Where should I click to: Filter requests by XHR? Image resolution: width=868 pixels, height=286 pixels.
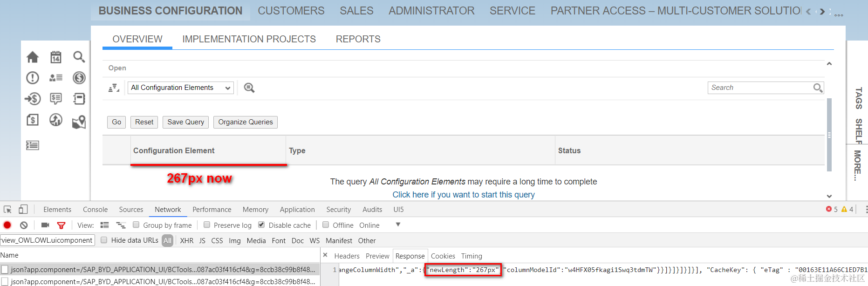coord(187,241)
